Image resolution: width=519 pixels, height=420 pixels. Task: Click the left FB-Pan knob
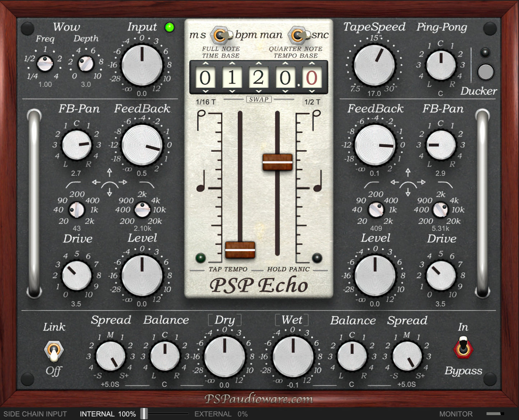click(77, 145)
